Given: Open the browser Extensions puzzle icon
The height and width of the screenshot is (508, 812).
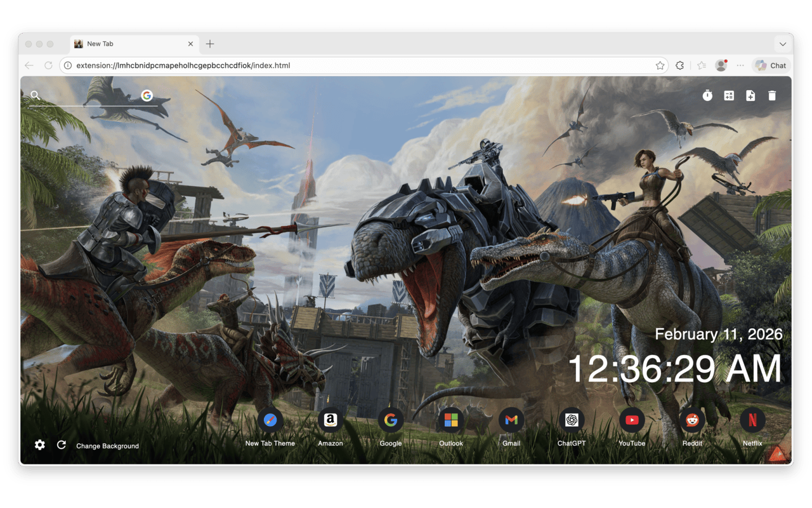Looking at the screenshot, I should click(680, 65).
